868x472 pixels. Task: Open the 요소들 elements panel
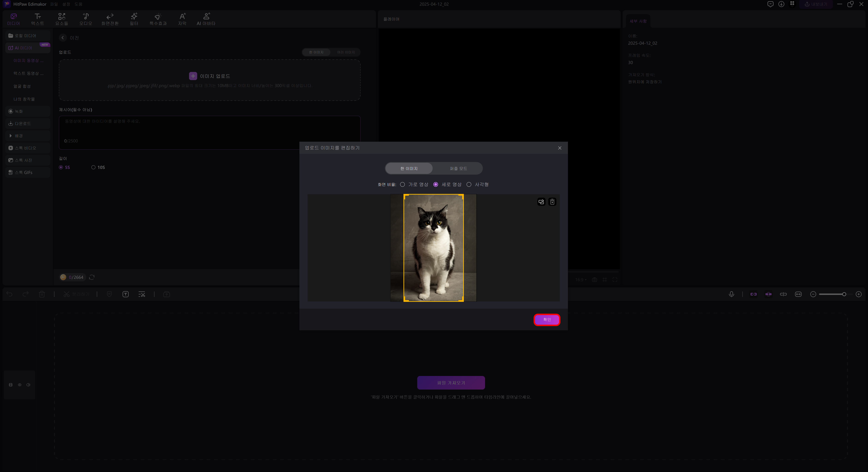[x=62, y=19]
